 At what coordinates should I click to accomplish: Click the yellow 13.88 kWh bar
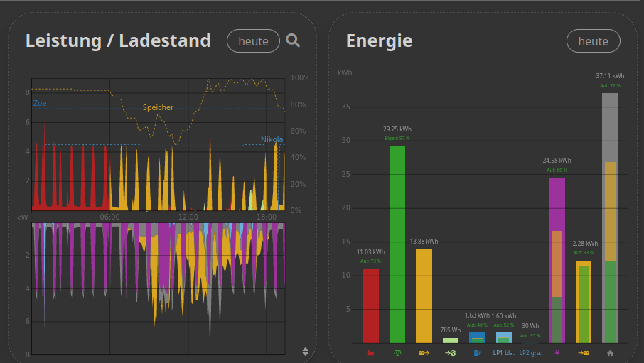click(424, 296)
